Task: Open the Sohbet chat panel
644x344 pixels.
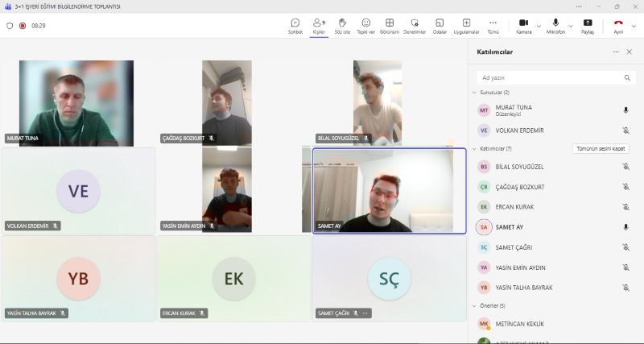Action: [295, 25]
